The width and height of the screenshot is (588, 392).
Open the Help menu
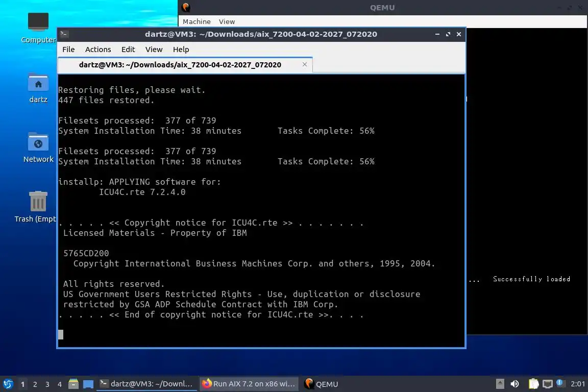tap(181, 50)
